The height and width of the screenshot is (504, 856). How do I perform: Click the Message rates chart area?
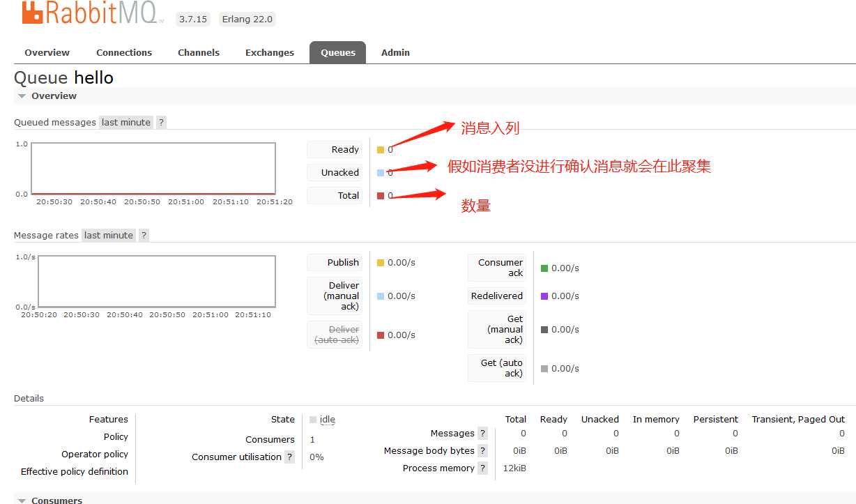(x=157, y=281)
